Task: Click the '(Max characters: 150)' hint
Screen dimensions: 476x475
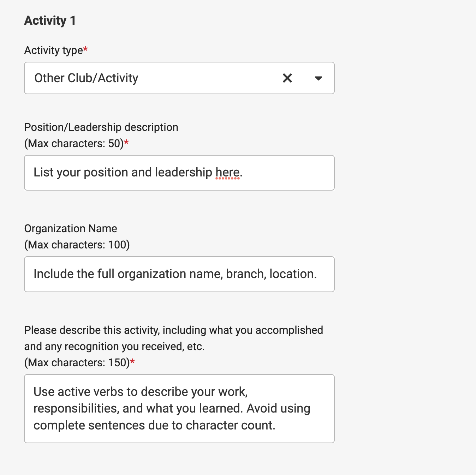Action: point(77,362)
